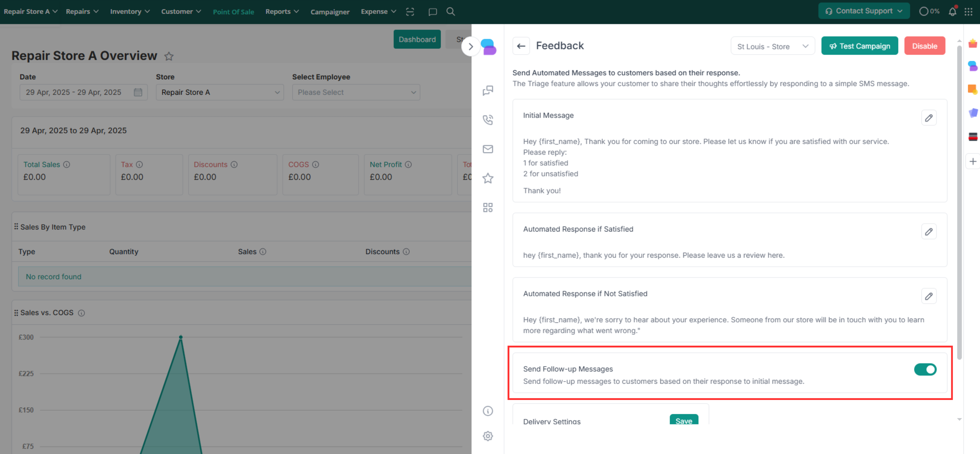The height and width of the screenshot is (454, 980).
Task: Click the Feedback panel vertical scrollbar
Action: 959,202
